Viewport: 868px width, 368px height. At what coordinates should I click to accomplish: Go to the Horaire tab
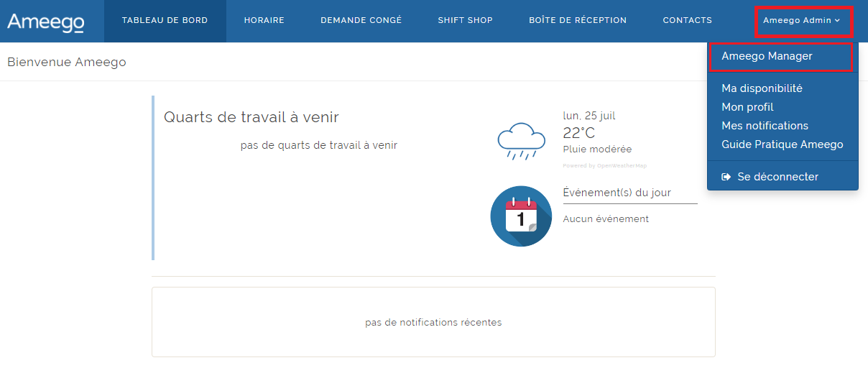click(264, 21)
